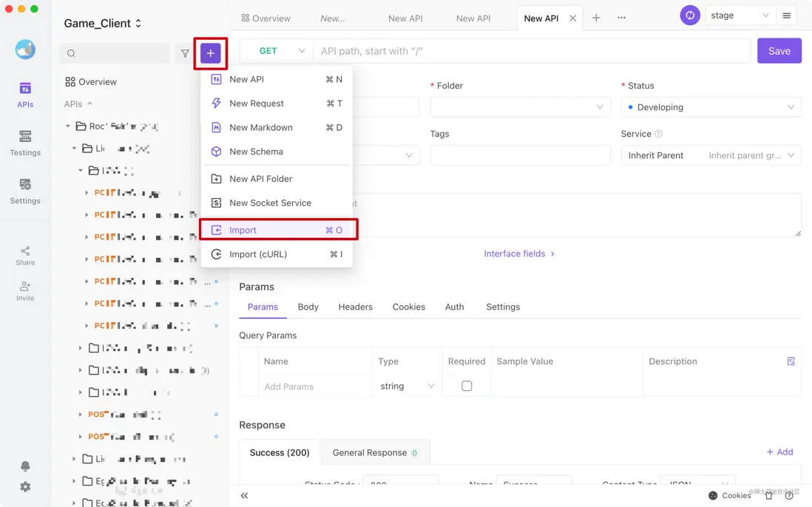The height and width of the screenshot is (507, 812).
Task: Click the purple plus add button
Action: [x=211, y=53]
